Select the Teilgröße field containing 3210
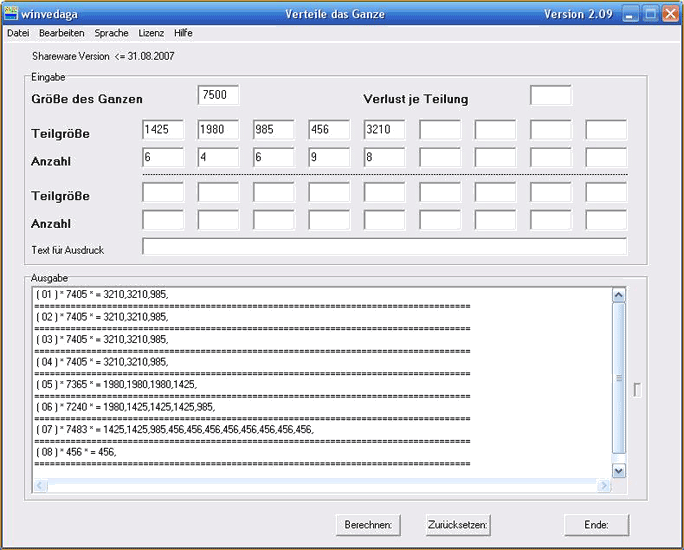This screenshot has width=684, height=550. coord(384,130)
